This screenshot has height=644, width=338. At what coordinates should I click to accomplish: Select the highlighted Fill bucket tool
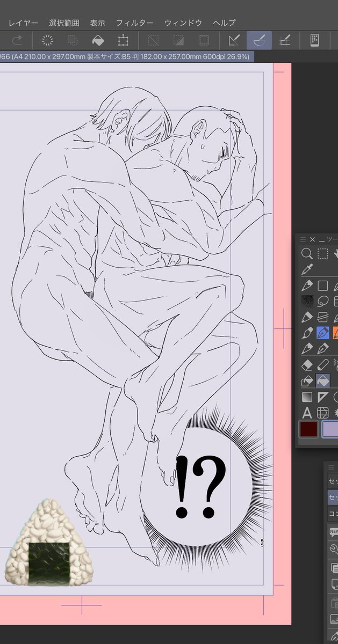point(323,380)
